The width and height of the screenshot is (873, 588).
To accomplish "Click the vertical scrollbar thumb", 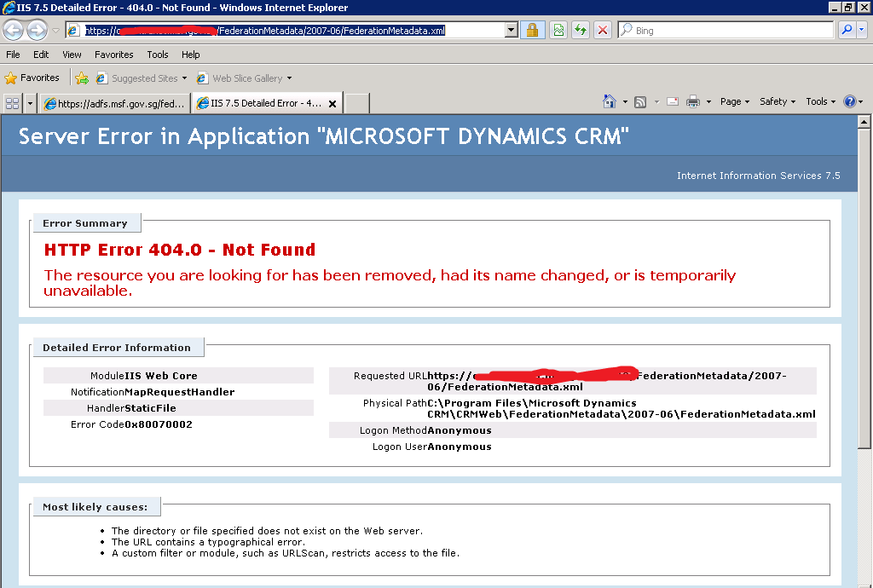I will click(864, 288).
